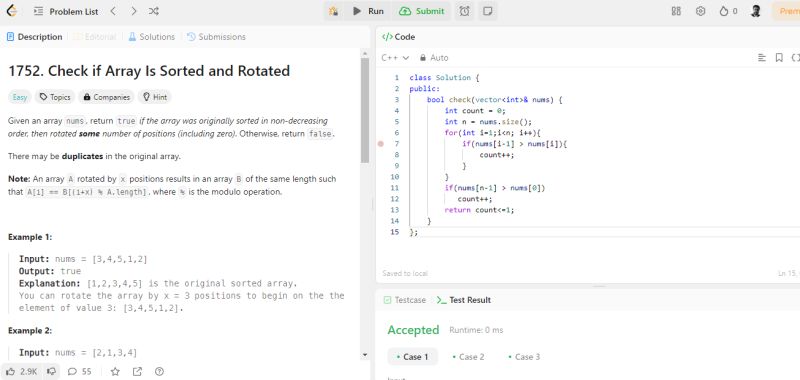800x380 pixels.
Task: Expand the Hint tag
Action: 155,97
